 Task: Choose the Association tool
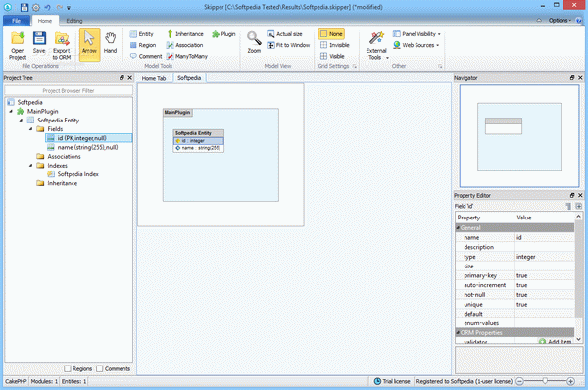coord(185,45)
